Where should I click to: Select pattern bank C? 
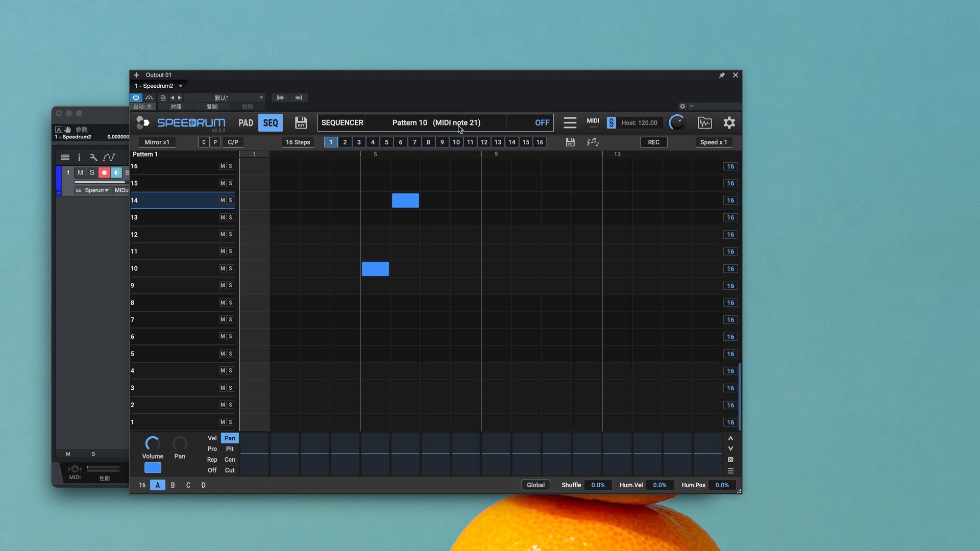pos(188,485)
